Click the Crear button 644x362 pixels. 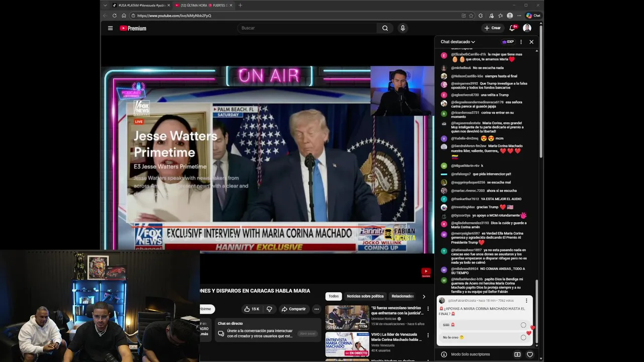pos(493,28)
